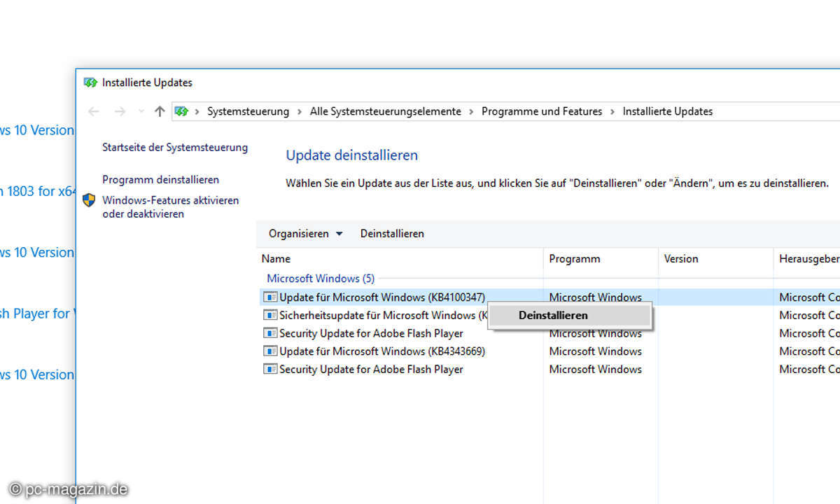Sort by the Name column header
The image size is (840, 504).
coord(399,259)
